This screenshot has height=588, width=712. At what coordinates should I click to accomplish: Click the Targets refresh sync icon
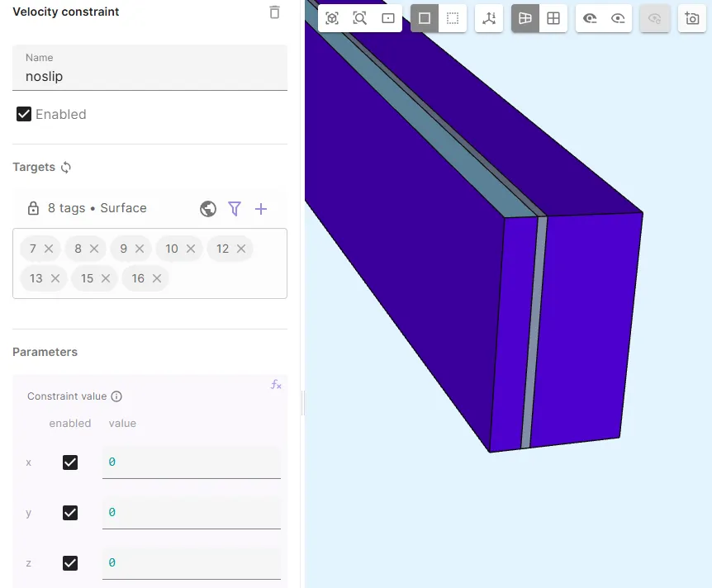66,167
